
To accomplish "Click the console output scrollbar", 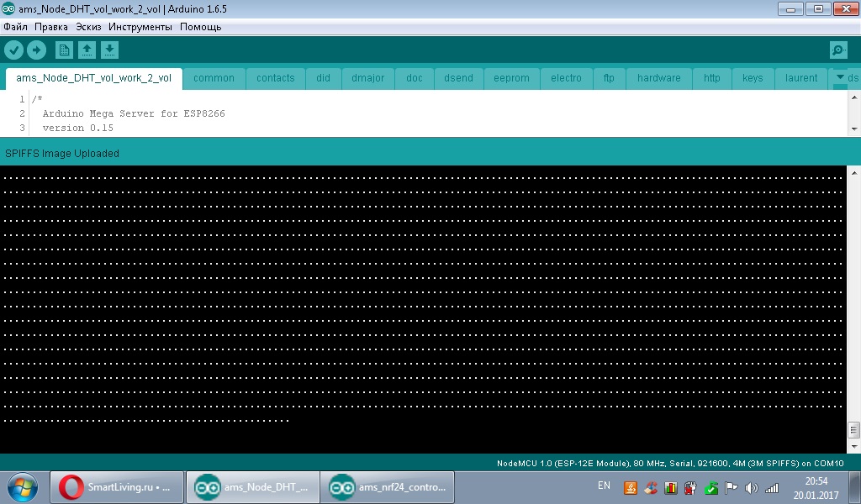I will [853, 302].
